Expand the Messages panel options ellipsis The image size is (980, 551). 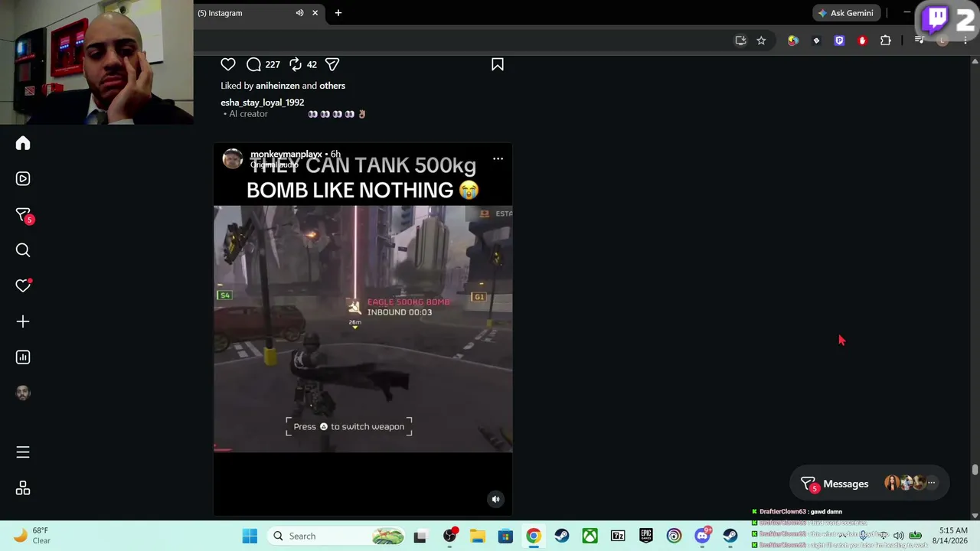(x=931, y=483)
